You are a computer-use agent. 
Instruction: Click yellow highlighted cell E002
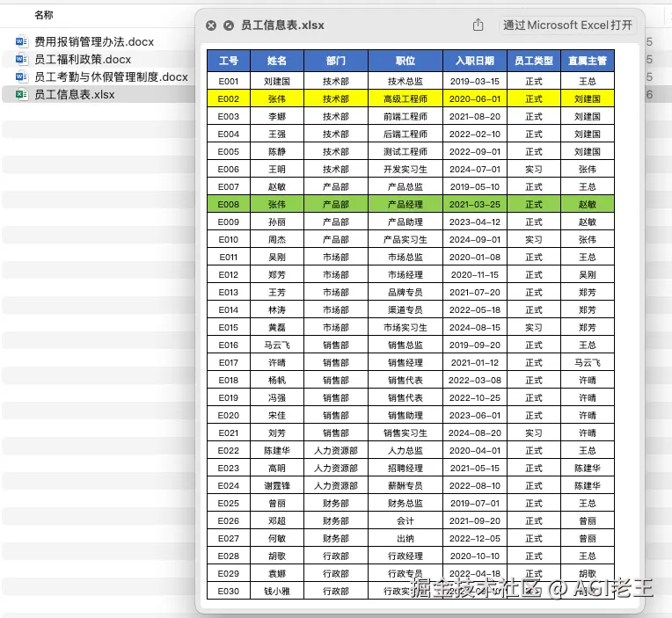tap(229, 98)
